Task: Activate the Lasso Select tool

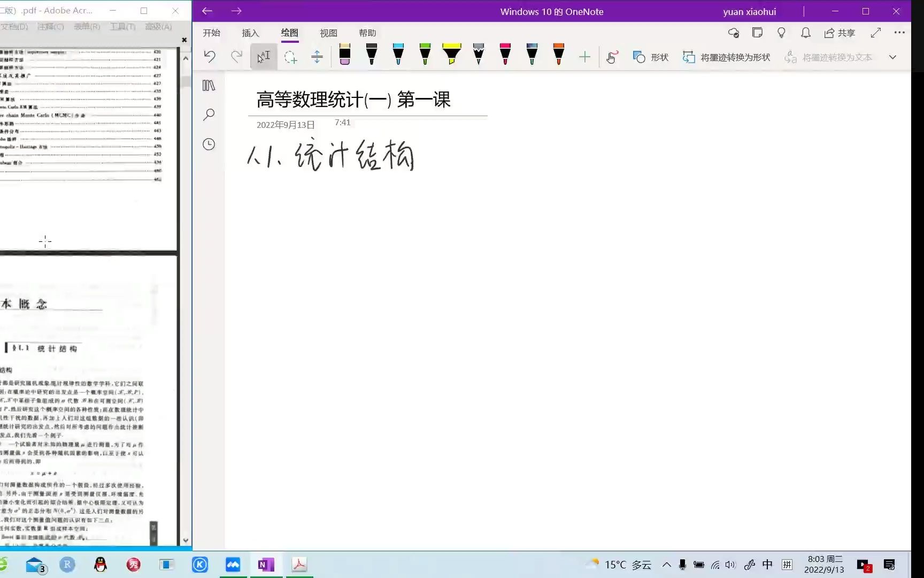Action: pyautogui.click(x=290, y=57)
